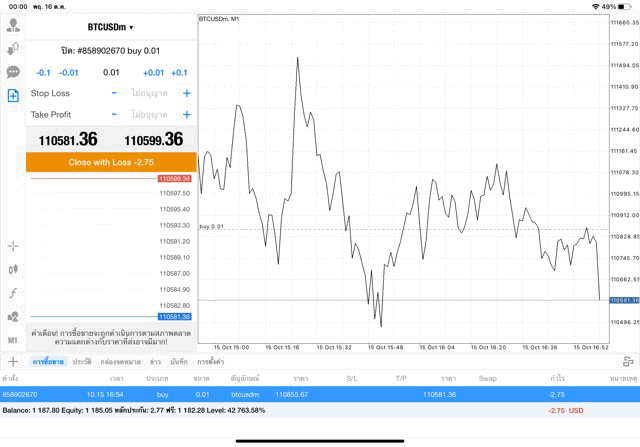Viewport: 640px width, 447px height.
Task: Tap the Stop Loss value field
Action: 149,93
